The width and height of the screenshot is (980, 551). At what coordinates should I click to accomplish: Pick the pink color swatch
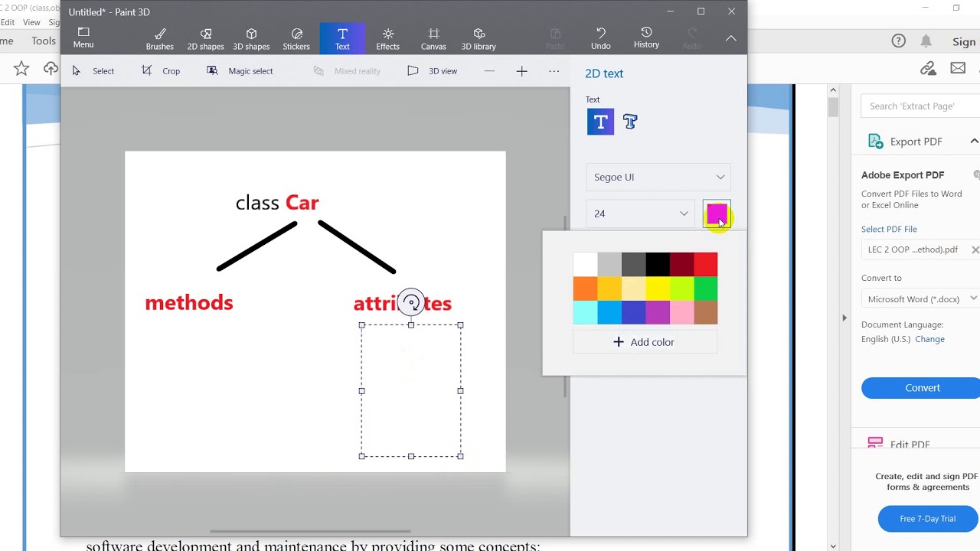[x=682, y=312]
